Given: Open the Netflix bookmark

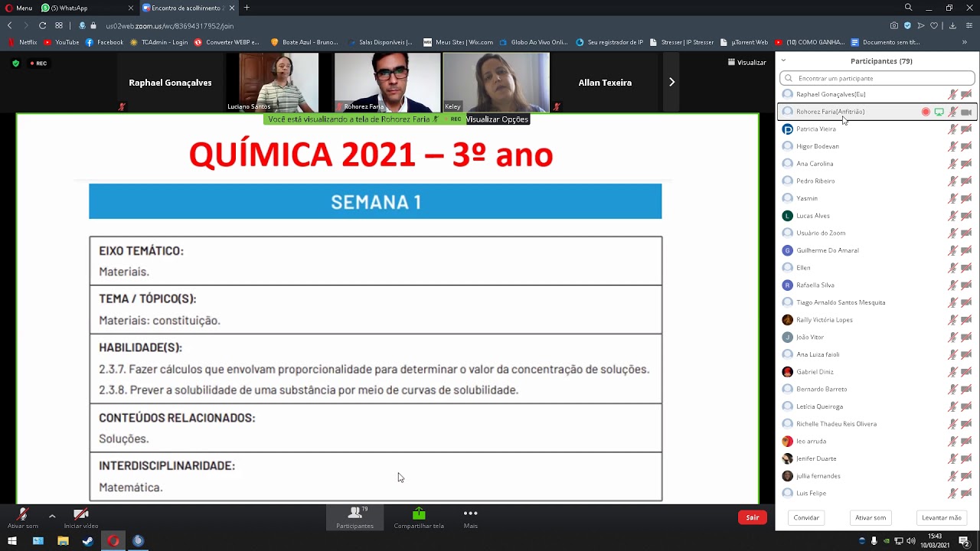Looking at the screenshot, I should pos(23,42).
